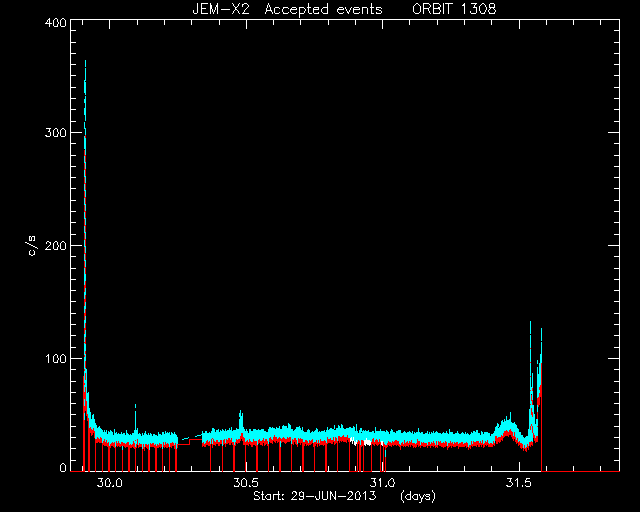Click the 30.0 x-axis tick label

click(109, 483)
